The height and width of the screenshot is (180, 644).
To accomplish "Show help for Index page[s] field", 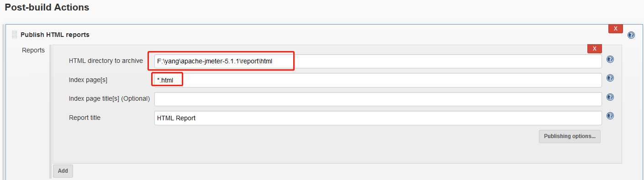I will (x=610, y=78).
